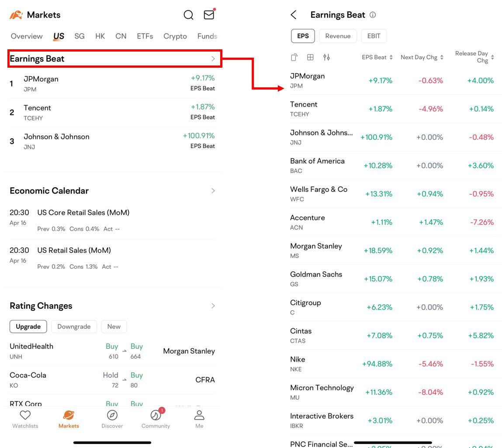Select the Upgrade rating filter
Screen dimensions: 502x448
click(x=28, y=327)
